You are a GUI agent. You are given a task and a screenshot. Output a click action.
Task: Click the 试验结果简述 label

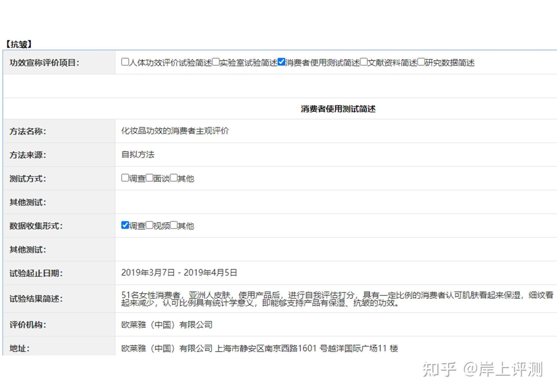(x=36, y=299)
